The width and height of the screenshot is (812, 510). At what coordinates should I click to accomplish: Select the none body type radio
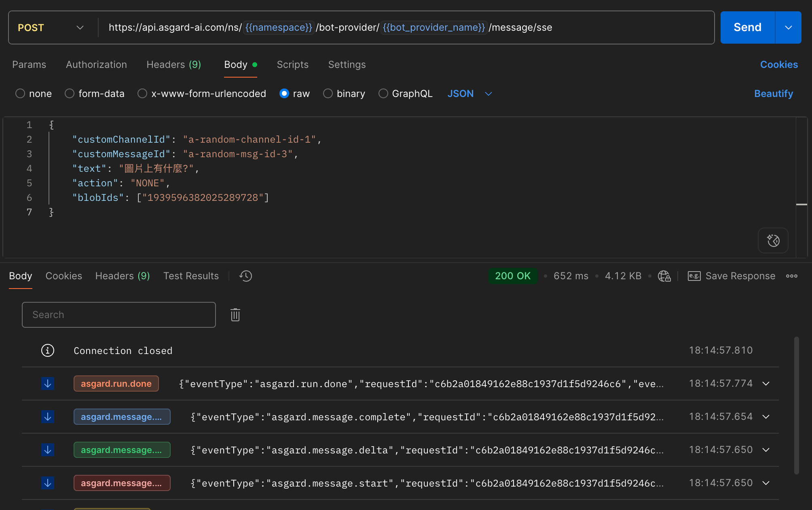[20, 94]
